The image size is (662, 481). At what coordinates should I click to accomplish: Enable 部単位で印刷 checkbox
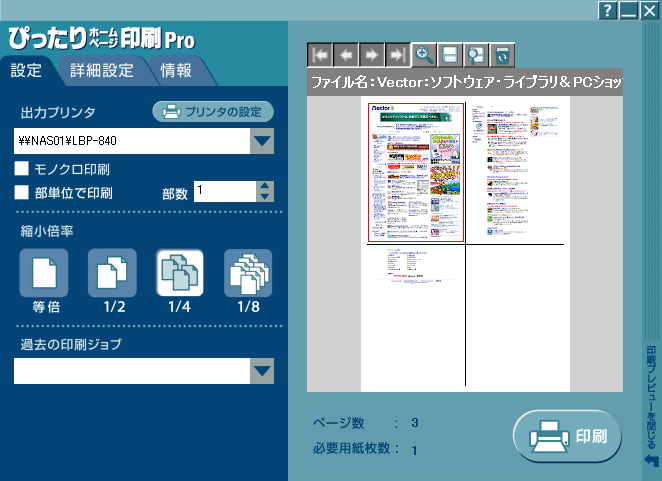22,192
